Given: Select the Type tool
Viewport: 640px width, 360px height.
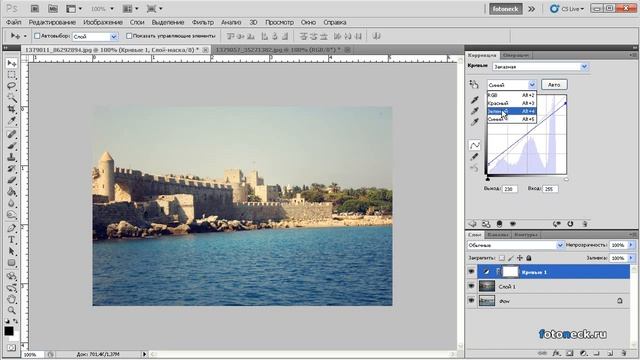Looking at the screenshot, I should tap(11, 240).
